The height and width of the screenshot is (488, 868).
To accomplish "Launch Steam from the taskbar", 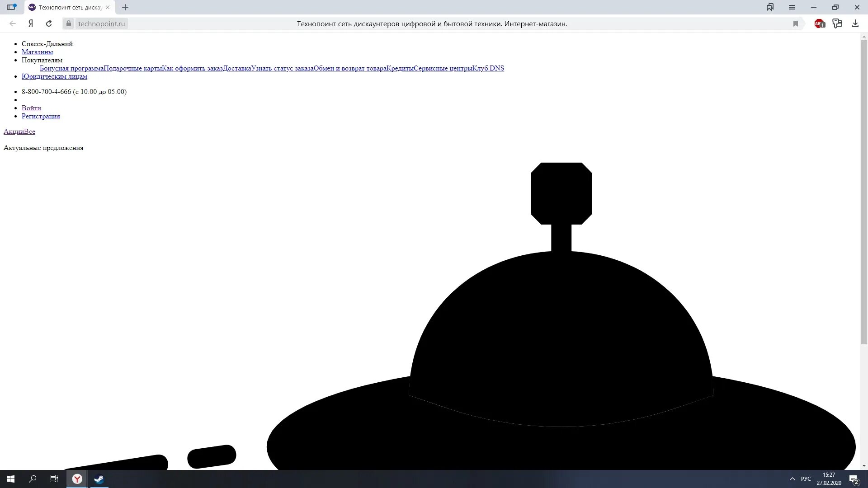I will click(99, 479).
